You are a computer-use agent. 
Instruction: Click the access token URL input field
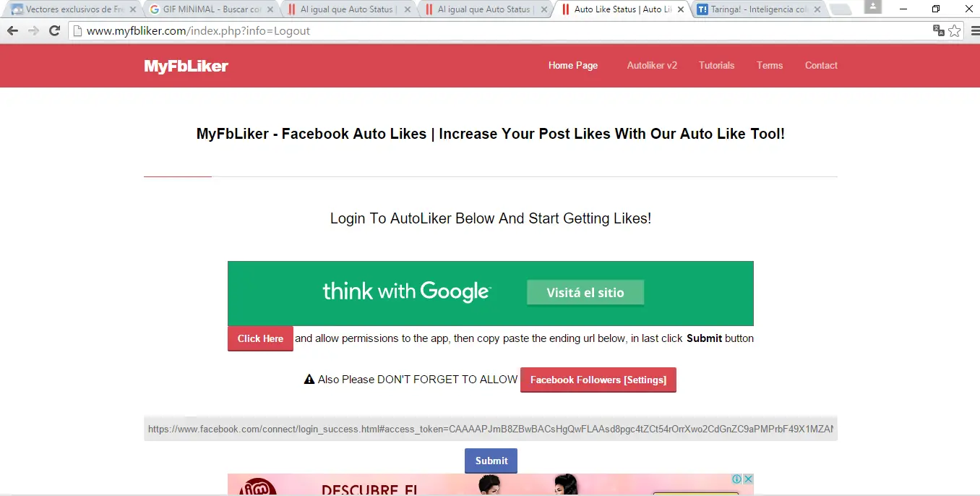pos(491,429)
